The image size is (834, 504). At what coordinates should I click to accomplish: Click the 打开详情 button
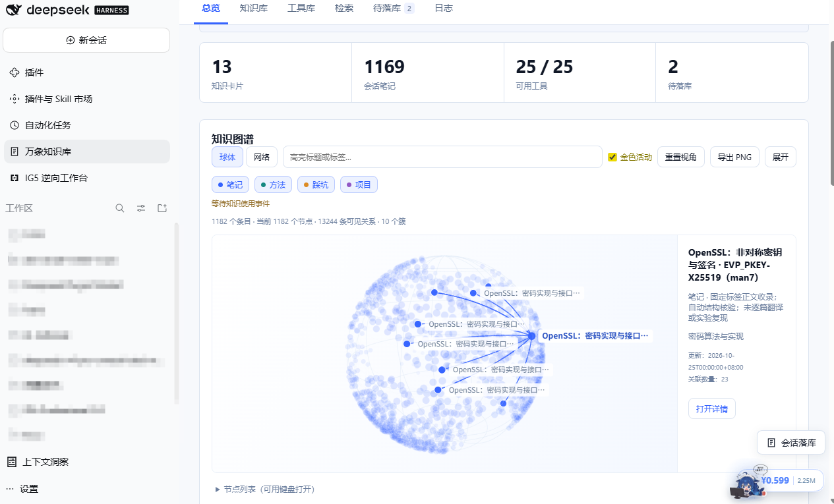tap(712, 408)
